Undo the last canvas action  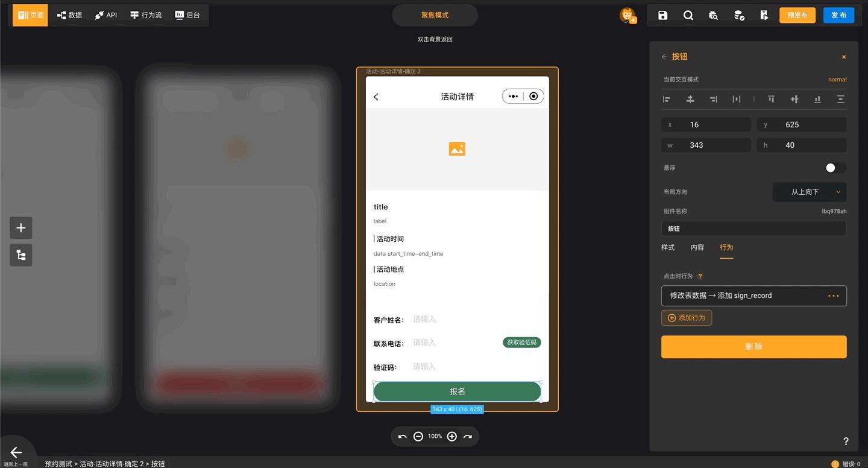pos(402,437)
